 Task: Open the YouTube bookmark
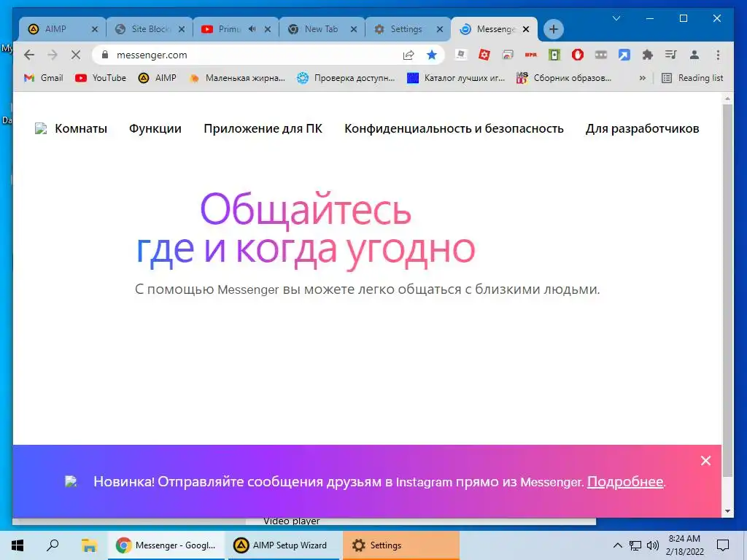click(101, 77)
